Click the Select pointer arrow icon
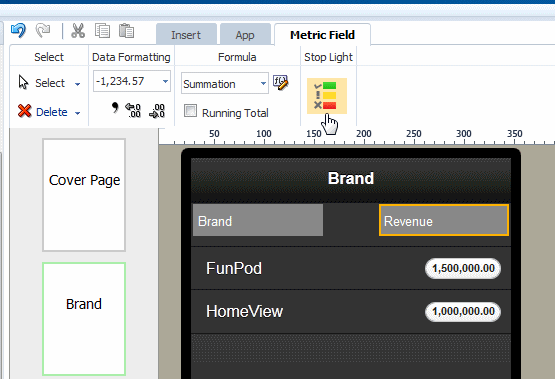The image size is (555, 379). coord(23,82)
